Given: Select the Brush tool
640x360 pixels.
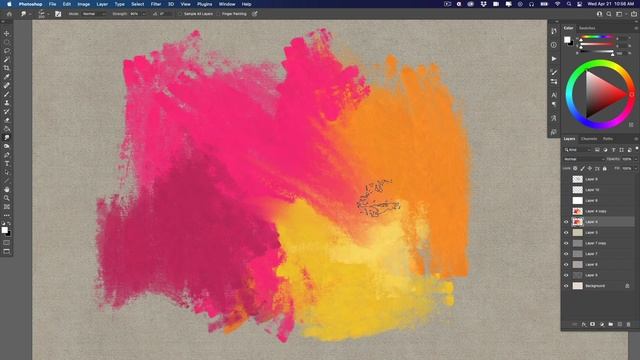Looking at the screenshot, I should (7, 94).
